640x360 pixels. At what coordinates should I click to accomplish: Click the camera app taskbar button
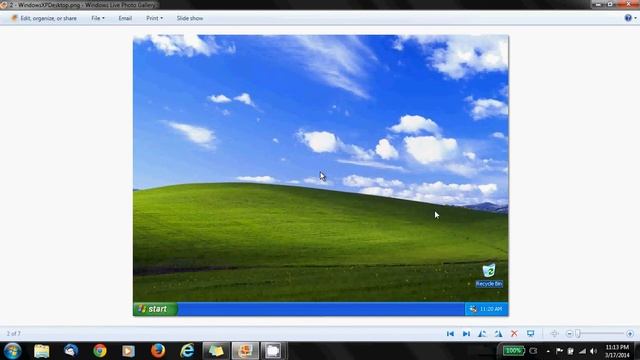[x=273, y=351]
